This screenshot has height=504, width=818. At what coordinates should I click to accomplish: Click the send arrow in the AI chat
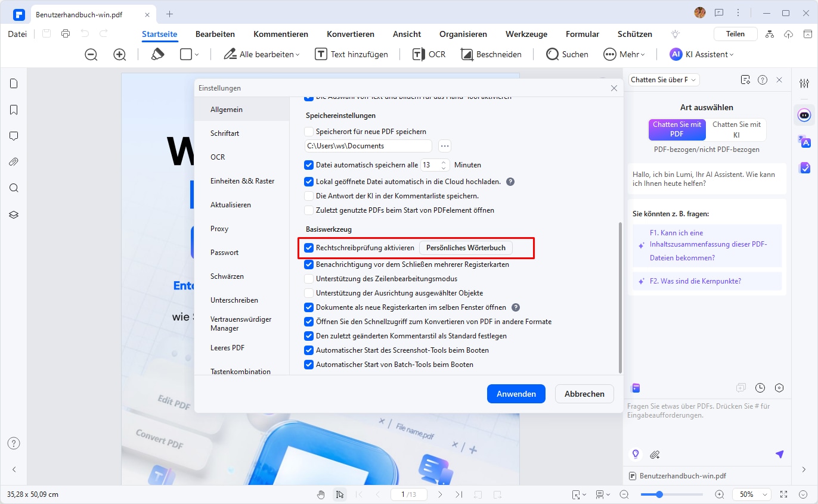[x=779, y=455]
